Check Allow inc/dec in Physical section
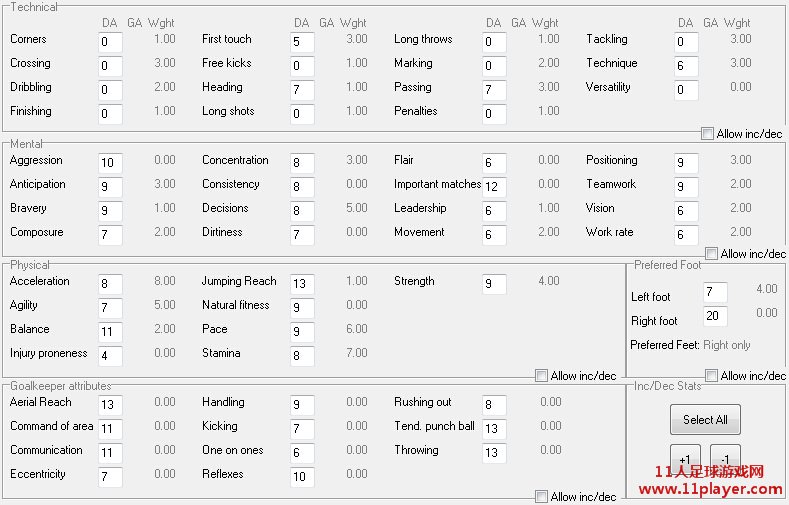 pos(542,376)
